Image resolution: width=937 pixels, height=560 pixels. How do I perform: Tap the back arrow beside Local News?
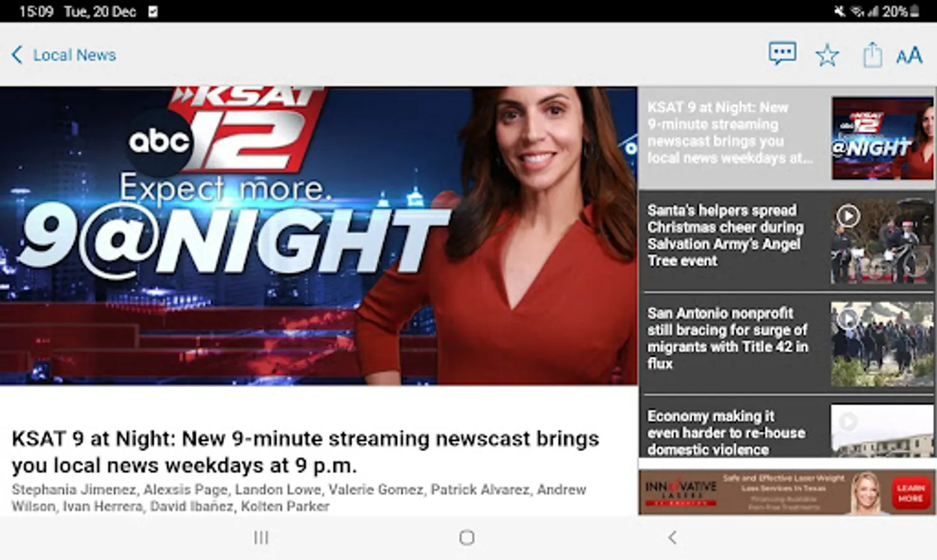click(17, 55)
